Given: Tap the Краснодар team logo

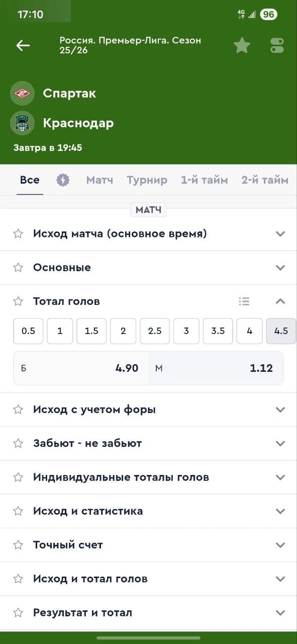Looking at the screenshot, I should [22, 123].
